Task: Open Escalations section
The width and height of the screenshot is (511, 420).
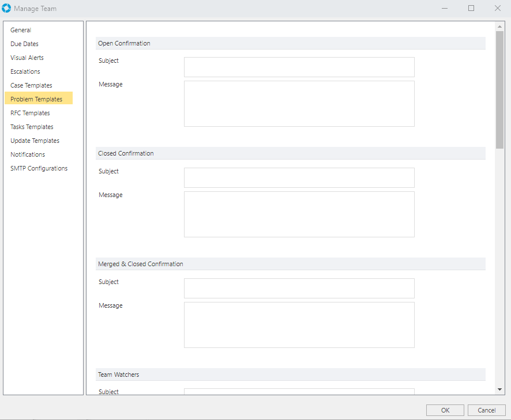Action: (25, 71)
